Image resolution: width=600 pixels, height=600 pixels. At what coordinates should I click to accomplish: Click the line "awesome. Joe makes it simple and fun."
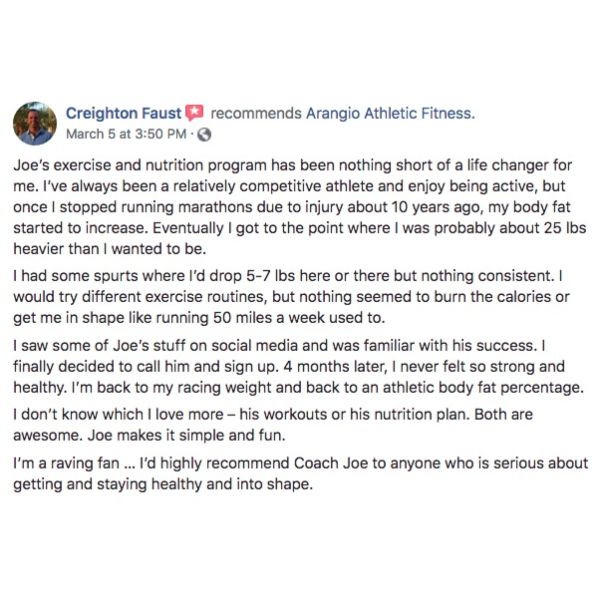[149, 435]
